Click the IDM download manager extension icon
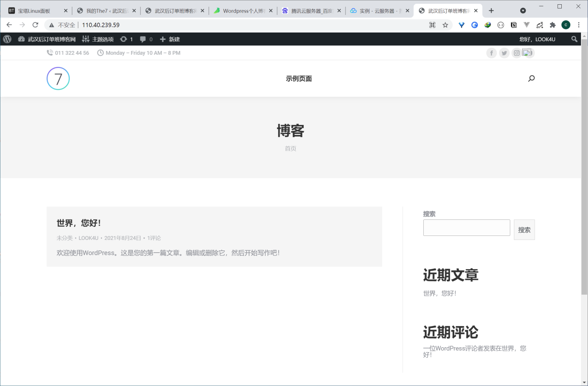The height and width of the screenshot is (386, 588). click(488, 25)
